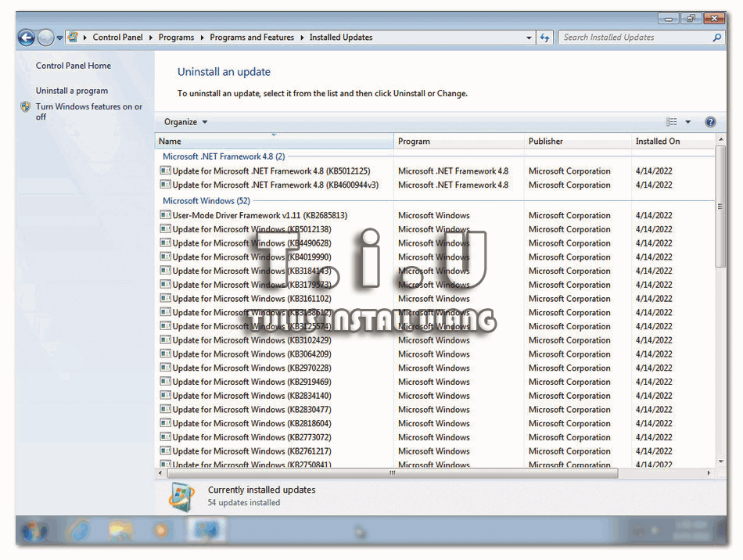This screenshot has height=560, width=743.
Task: Select the KB2818604 update icon
Action: [x=165, y=423]
